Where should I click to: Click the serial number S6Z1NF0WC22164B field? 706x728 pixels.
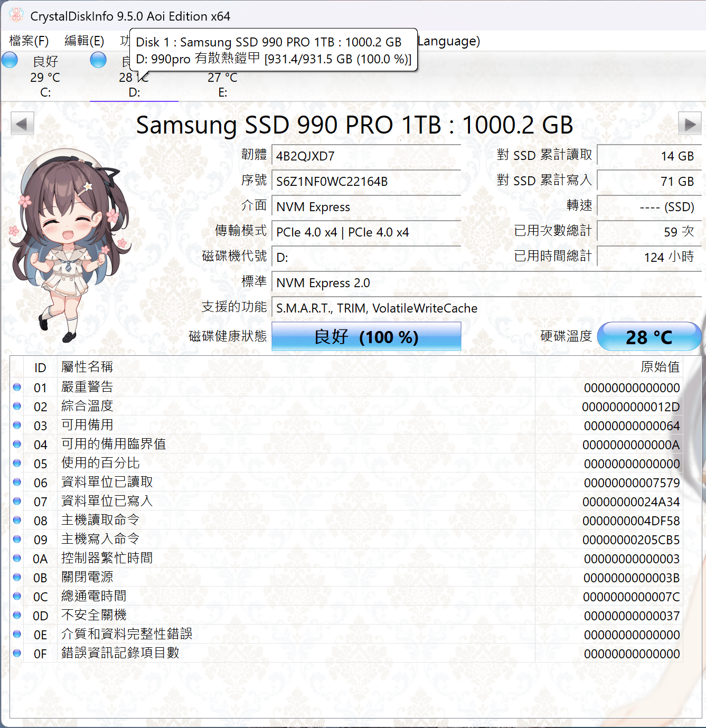click(366, 182)
